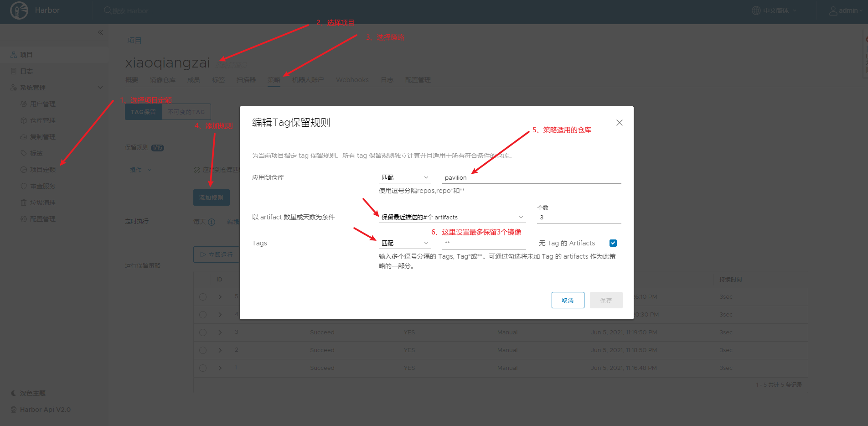Click the Tags pattern field with **
Image resolution: width=868 pixels, height=426 pixels.
[x=484, y=243]
